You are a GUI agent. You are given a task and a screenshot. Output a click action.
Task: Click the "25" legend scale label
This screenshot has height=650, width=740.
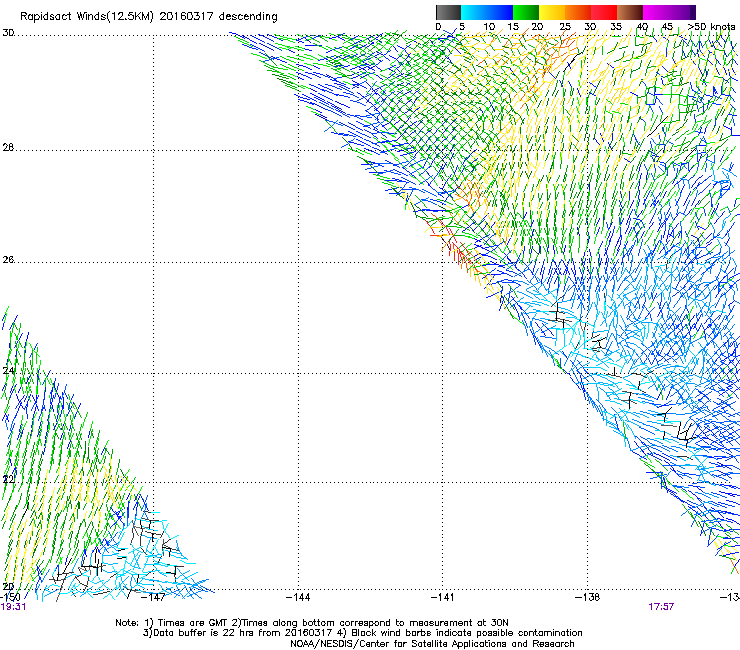pyautogui.click(x=565, y=26)
